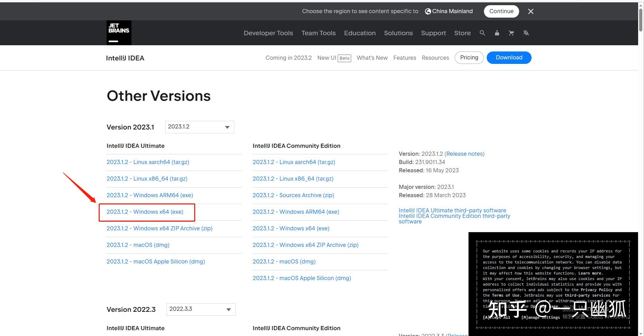This screenshot has width=644, height=336.
Task: Open the 2023.1.2 Release notes link
Action: pos(464,154)
